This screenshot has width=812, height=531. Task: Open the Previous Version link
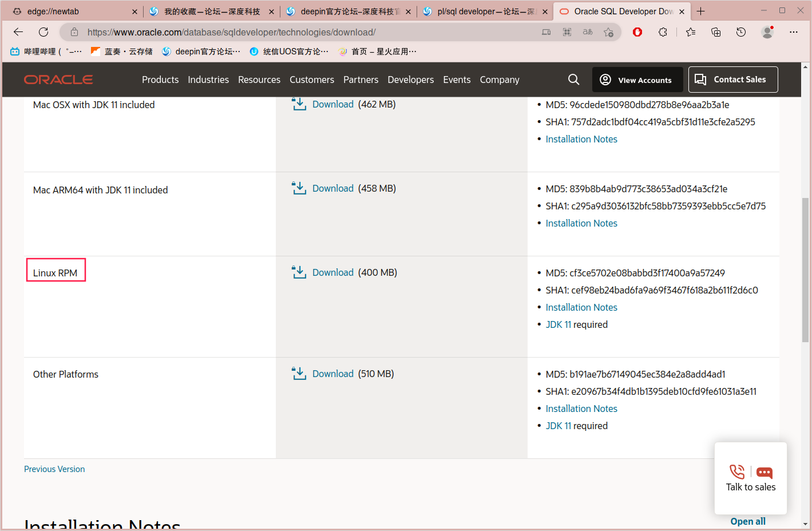click(x=54, y=469)
